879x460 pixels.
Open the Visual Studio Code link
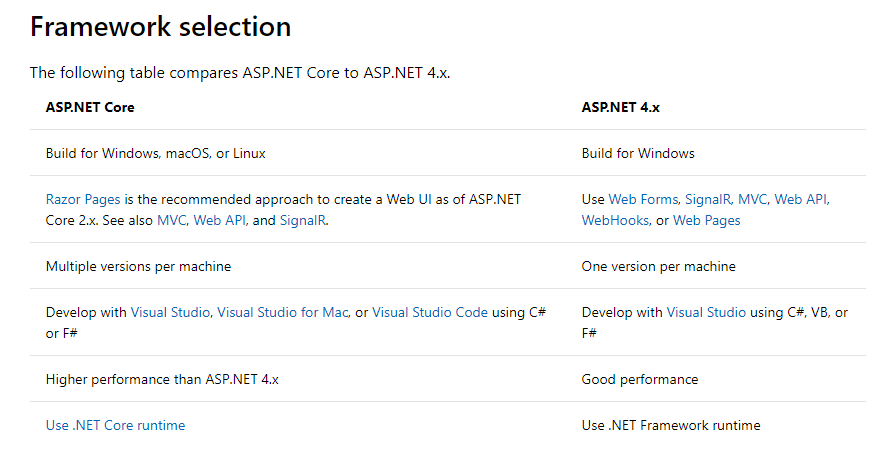[430, 312]
